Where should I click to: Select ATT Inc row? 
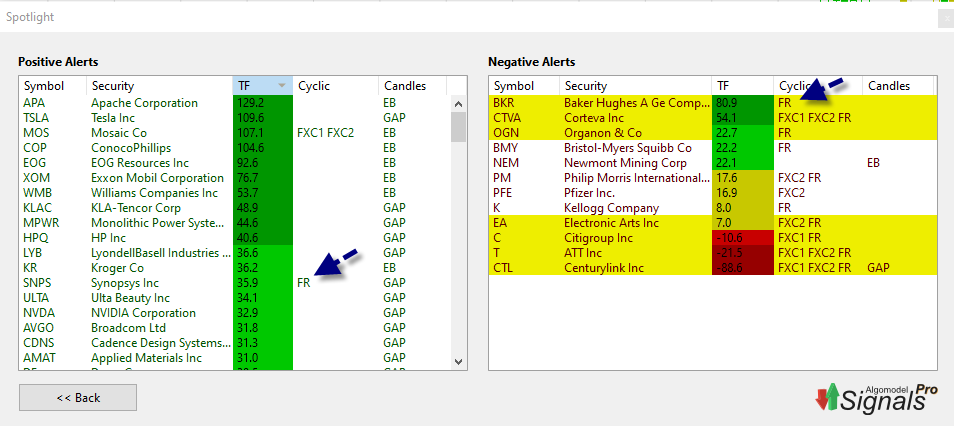(712, 253)
